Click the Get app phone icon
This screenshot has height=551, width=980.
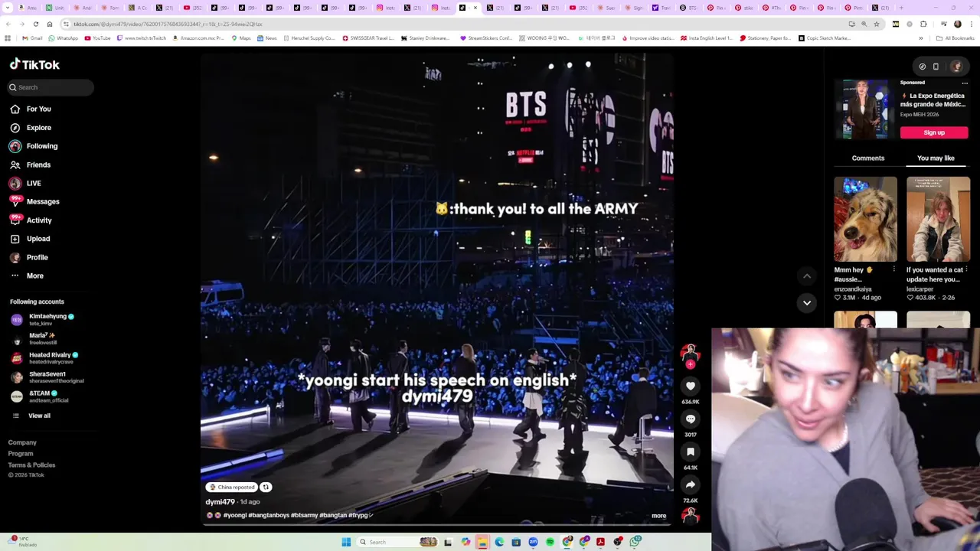pos(936,67)
